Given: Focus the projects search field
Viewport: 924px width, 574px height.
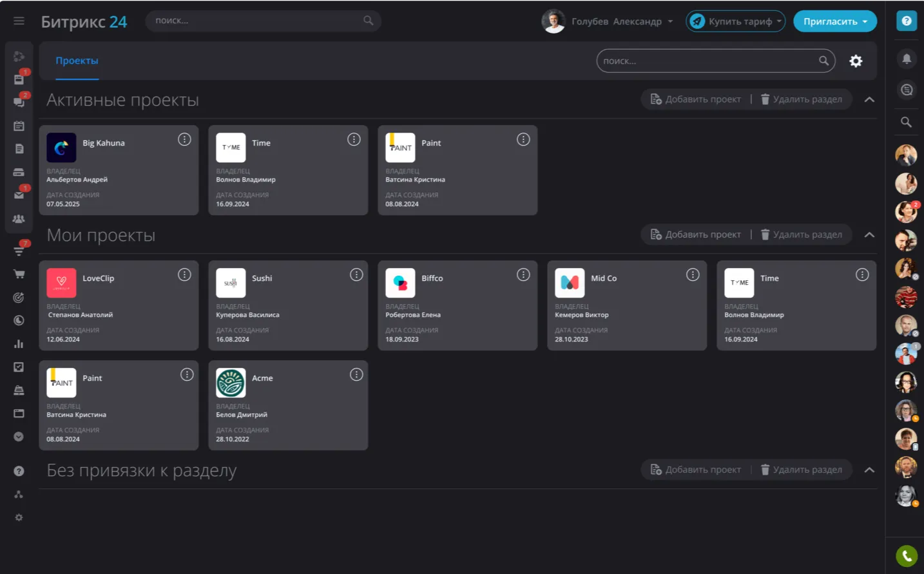Looking at the screenshot, I should 716,61.
